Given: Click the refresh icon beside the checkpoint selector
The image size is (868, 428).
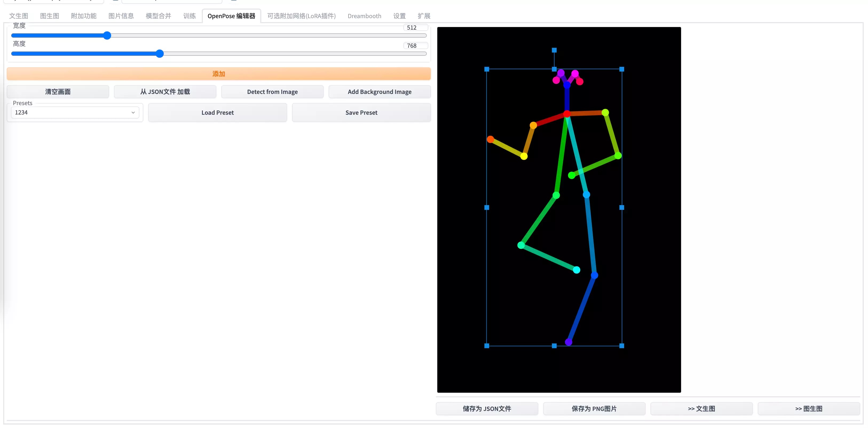Looking at the screenshot, I should (x=115, y=1).
